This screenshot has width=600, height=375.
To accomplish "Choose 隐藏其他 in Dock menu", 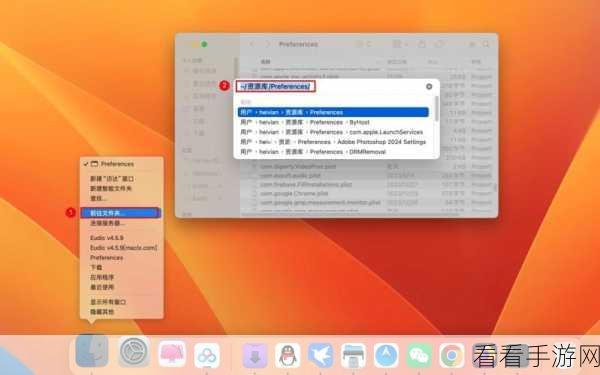I will pyautogui.click(x=102, y=312).
